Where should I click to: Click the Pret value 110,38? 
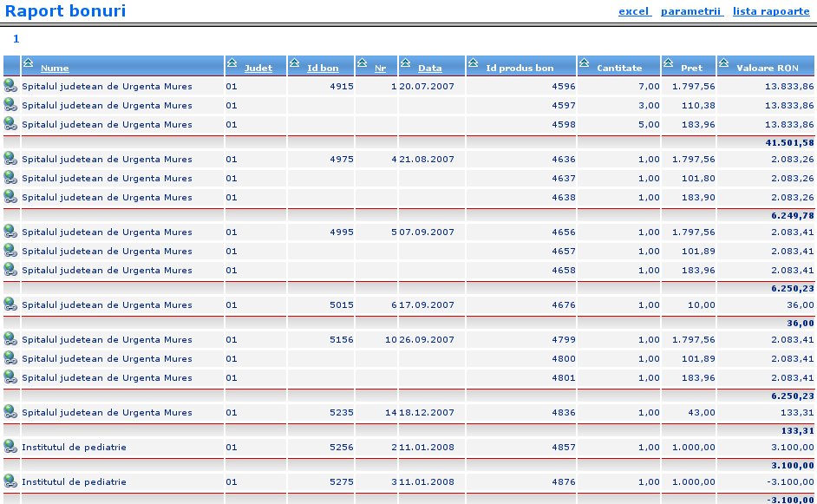[x=698, y=106]
